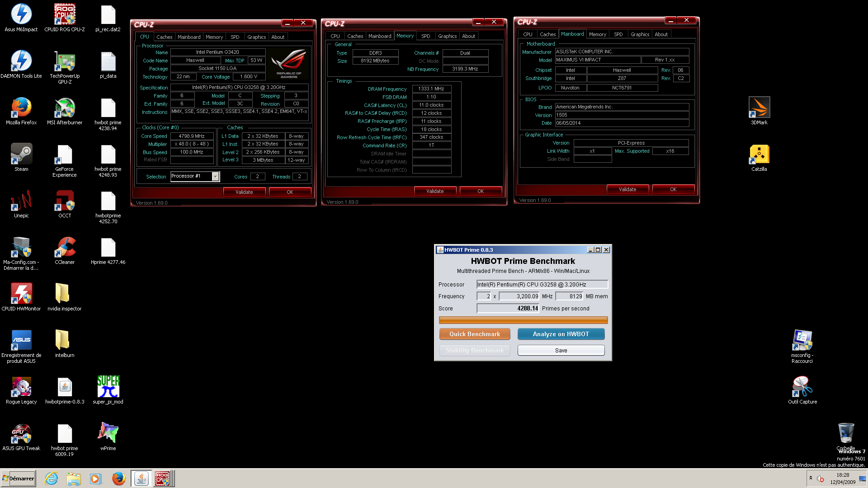Launch OCCT desktop icon

65,204
